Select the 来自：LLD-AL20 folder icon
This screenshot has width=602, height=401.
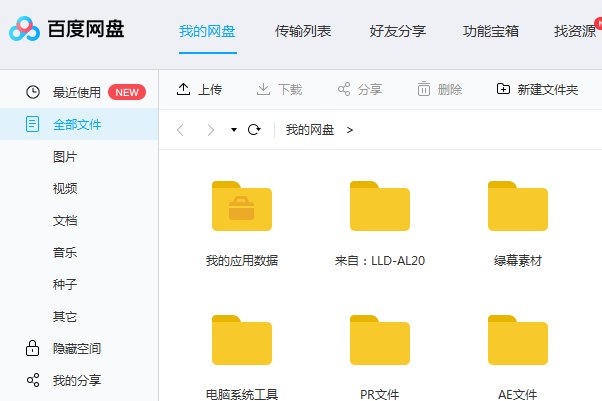click(380, 206)
